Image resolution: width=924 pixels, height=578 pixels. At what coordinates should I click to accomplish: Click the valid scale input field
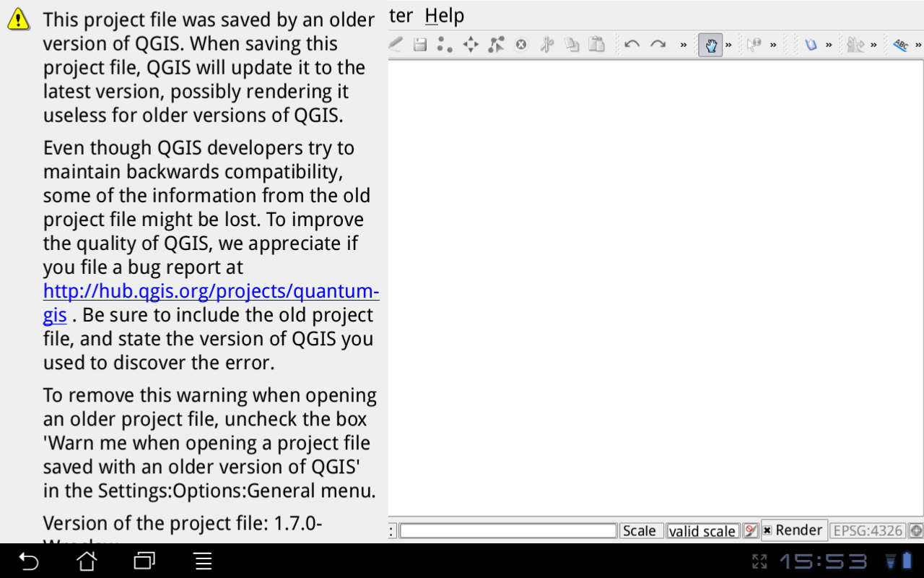[x=703, y=531]
